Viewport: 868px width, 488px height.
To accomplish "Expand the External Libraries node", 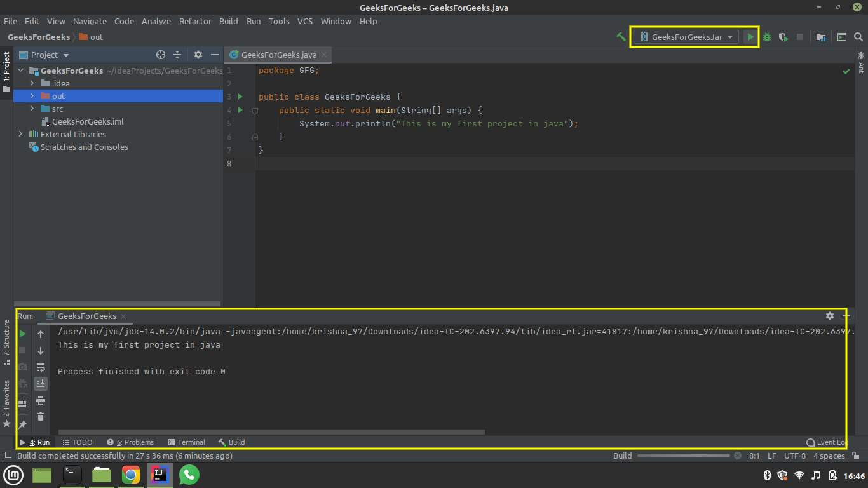I will coord(20,134).
